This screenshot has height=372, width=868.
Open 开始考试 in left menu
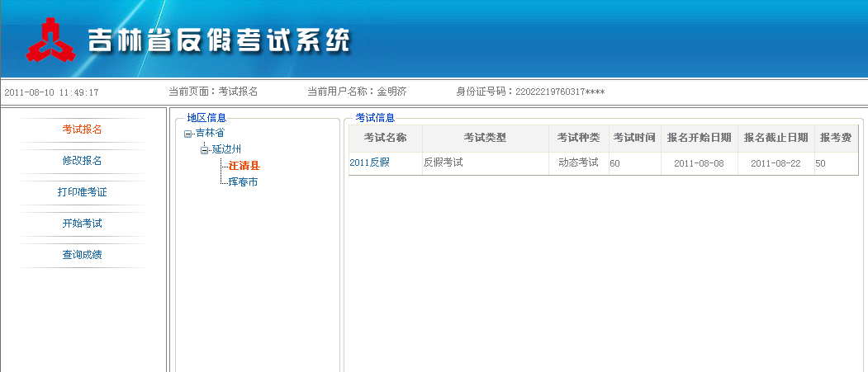[82, 224]
